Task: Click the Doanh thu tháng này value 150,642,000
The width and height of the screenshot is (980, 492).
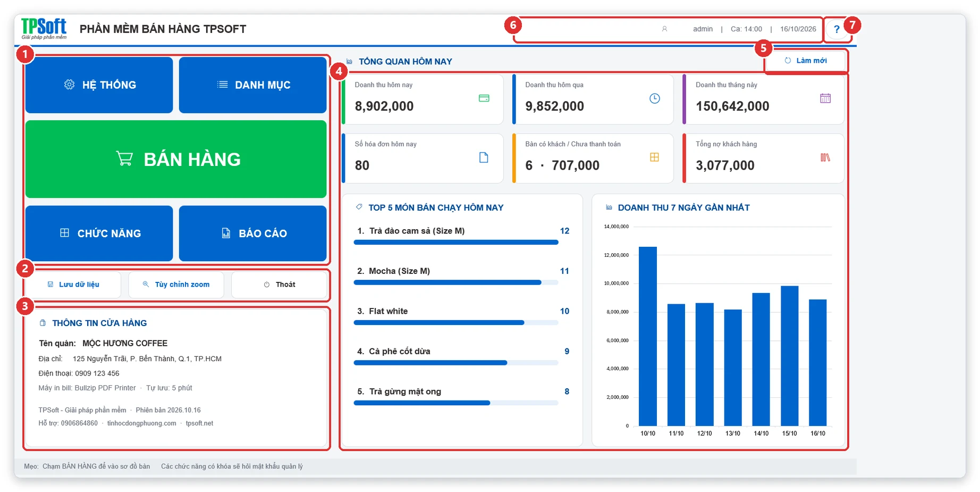Action: tap(732, 106)
